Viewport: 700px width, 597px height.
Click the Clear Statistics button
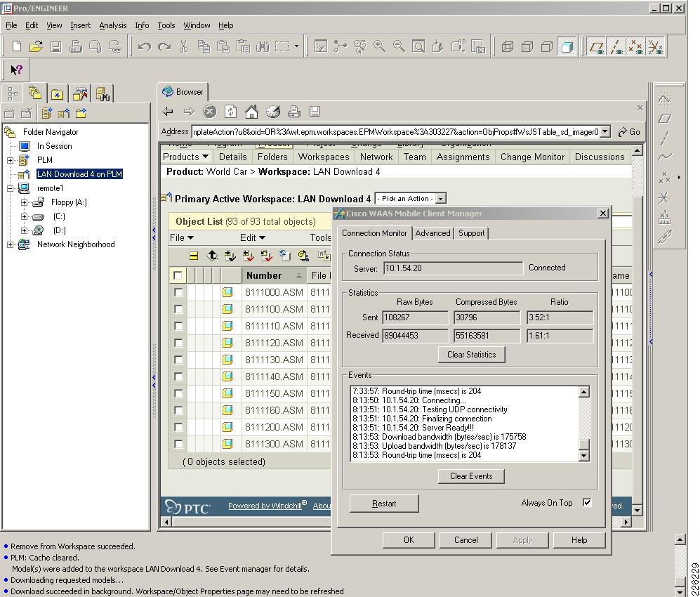471,355
